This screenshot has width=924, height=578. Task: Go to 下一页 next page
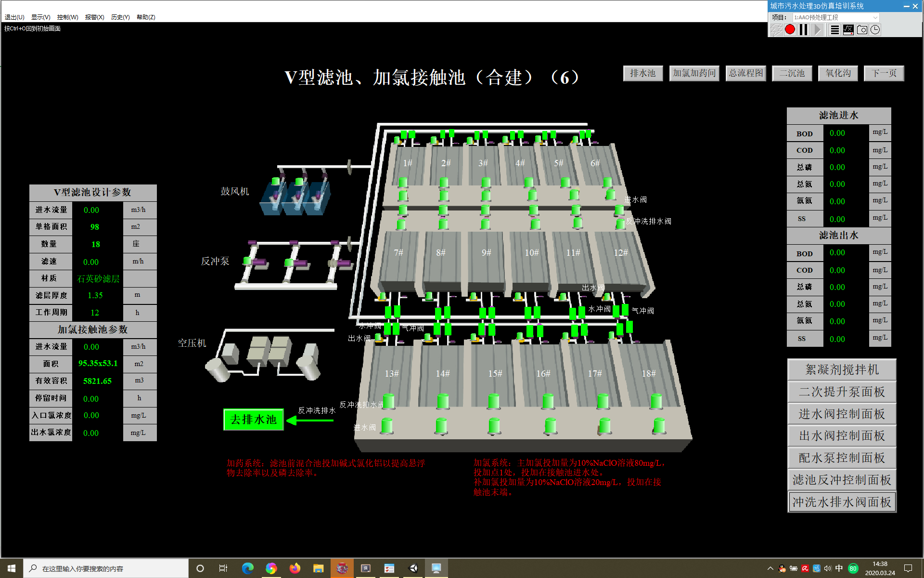tap(884, 73)
